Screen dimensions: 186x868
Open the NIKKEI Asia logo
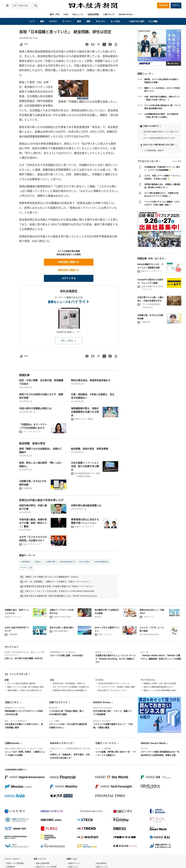pos(14,796)
